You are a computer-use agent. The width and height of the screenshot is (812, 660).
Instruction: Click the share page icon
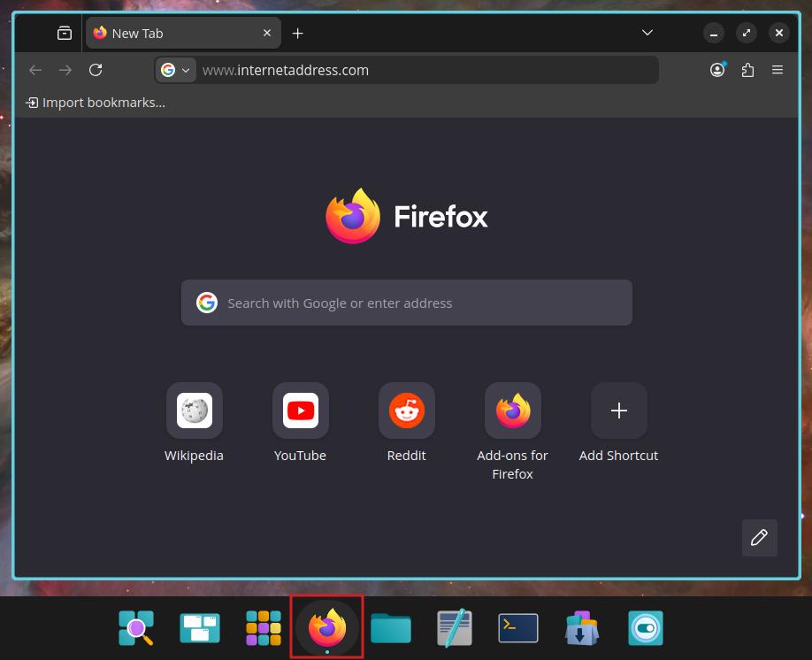(x=747, y=70)
